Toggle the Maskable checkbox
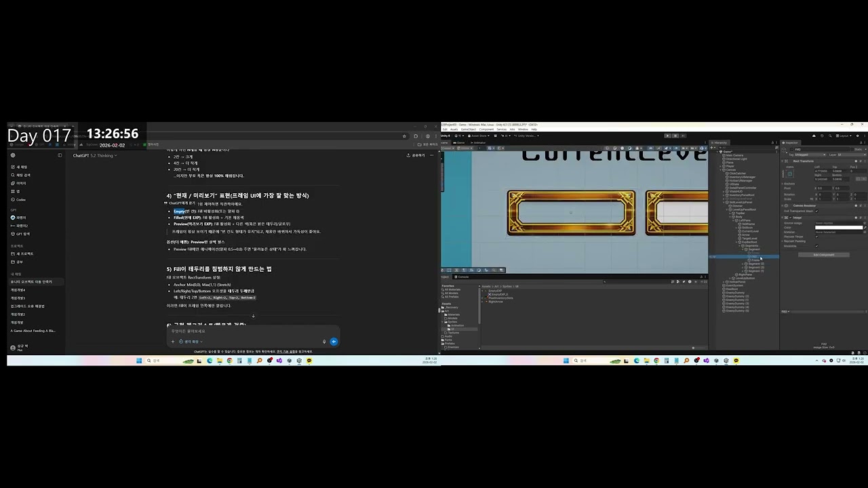This screenshot has height=488, width=868. point(817,246)
